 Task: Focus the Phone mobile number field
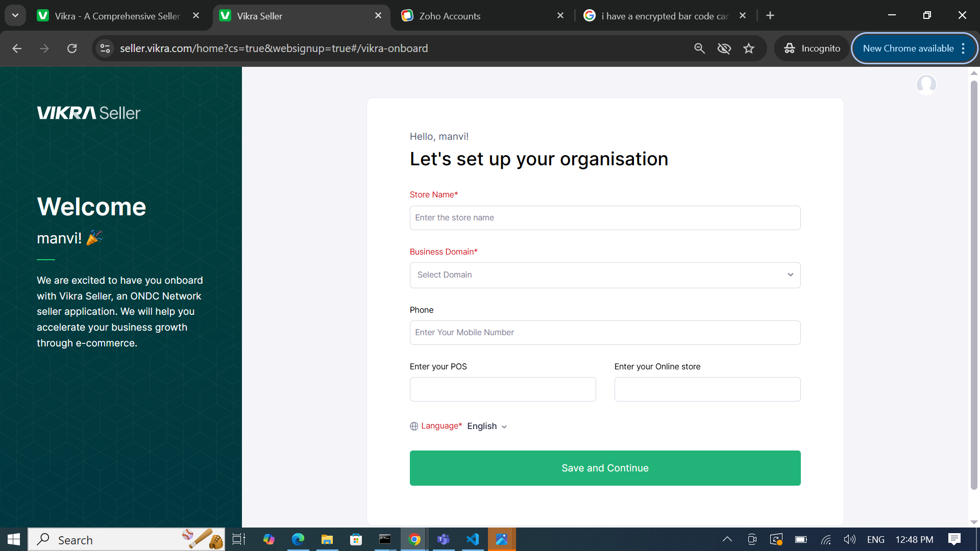tap(605, 333)
